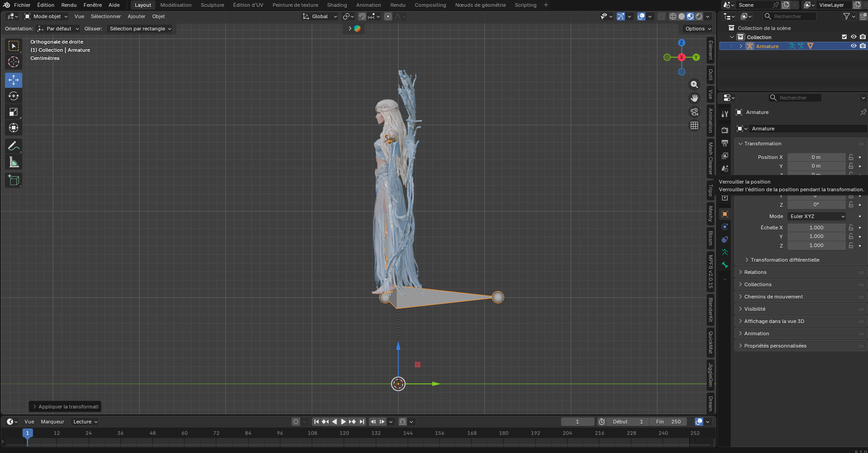The height and width of the screenshot is (453, 868).
Task: Open the Ajouter menu in viewport header
Action: click(136, 16)
